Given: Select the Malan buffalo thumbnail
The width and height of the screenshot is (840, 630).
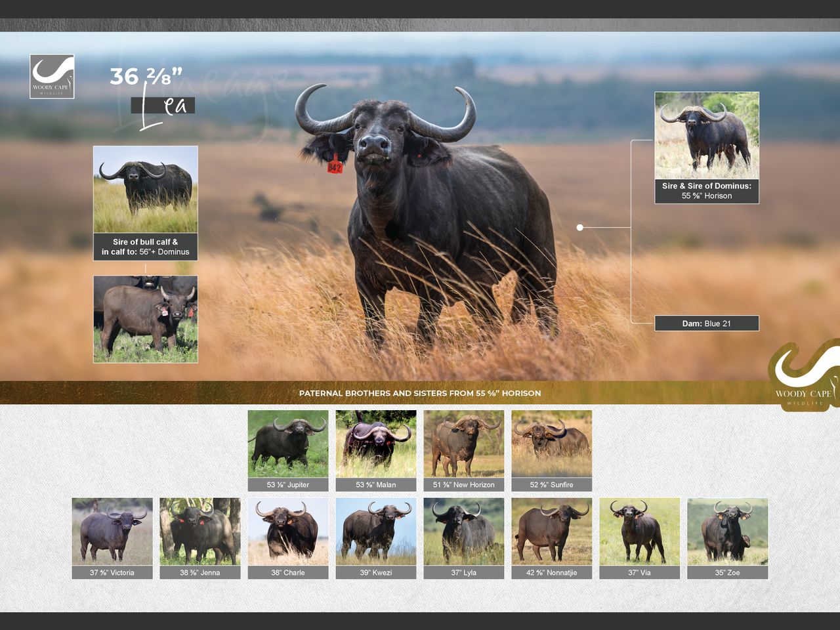Looking at the screenshot, I should tap(375, 444).
